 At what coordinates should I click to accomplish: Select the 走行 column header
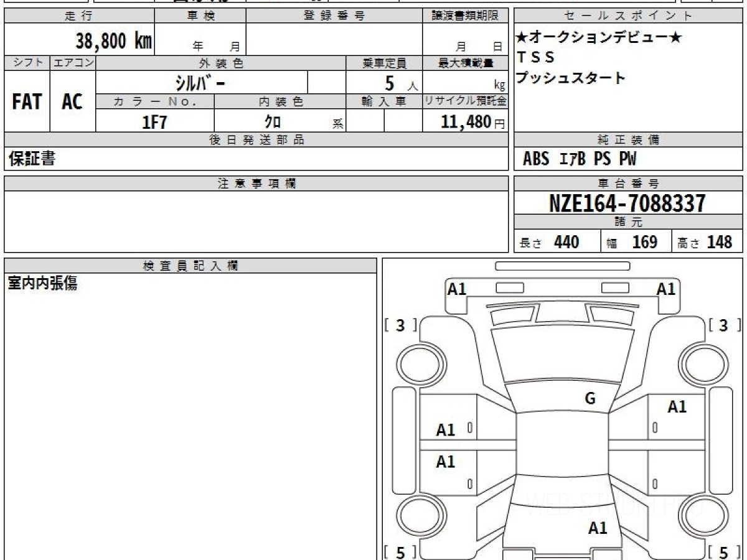coord(79,16)
